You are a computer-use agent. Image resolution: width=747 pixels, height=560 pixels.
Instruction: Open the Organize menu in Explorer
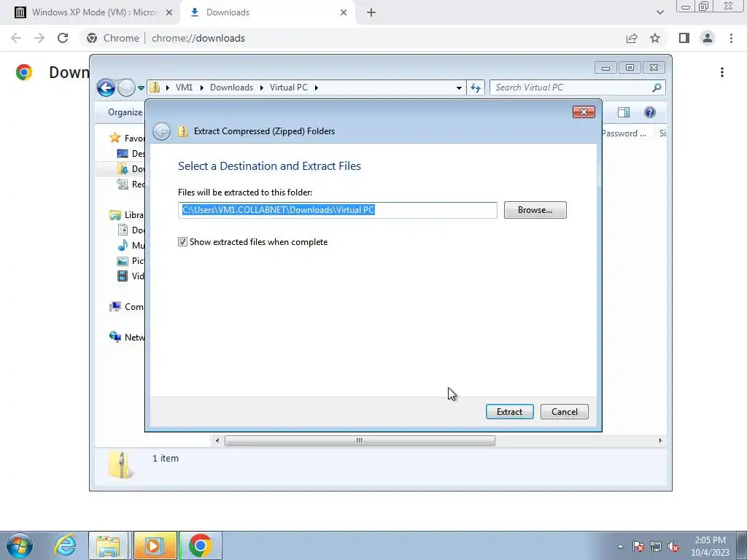125,112
